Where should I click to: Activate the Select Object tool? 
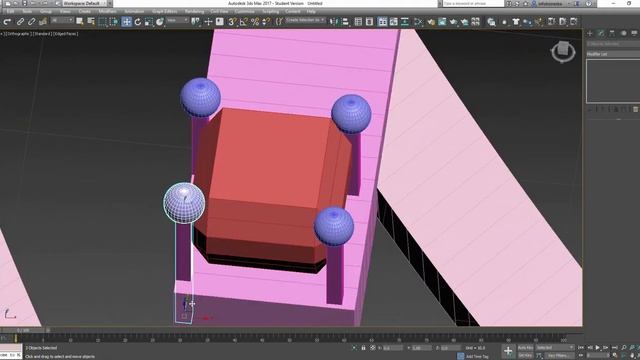point(80,22)
